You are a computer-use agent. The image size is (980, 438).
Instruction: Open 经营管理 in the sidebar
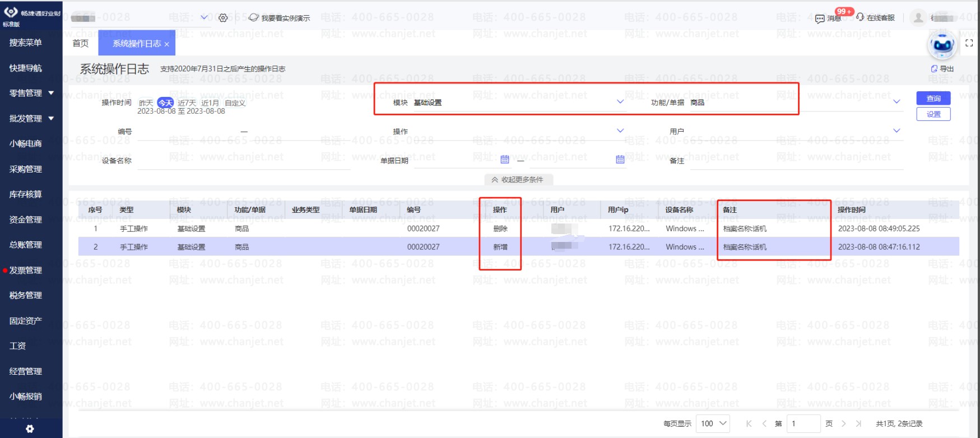pyautogui.click(x=26, y=371)
